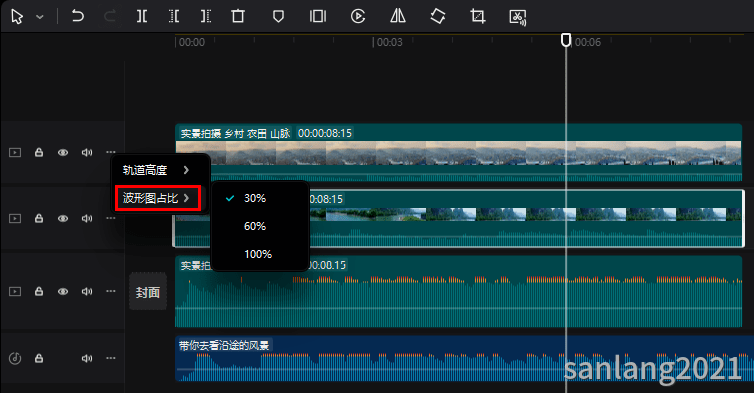Screen dimensions: 754x393
Task: Split clip at playhead icon
Action: (141, 16)
